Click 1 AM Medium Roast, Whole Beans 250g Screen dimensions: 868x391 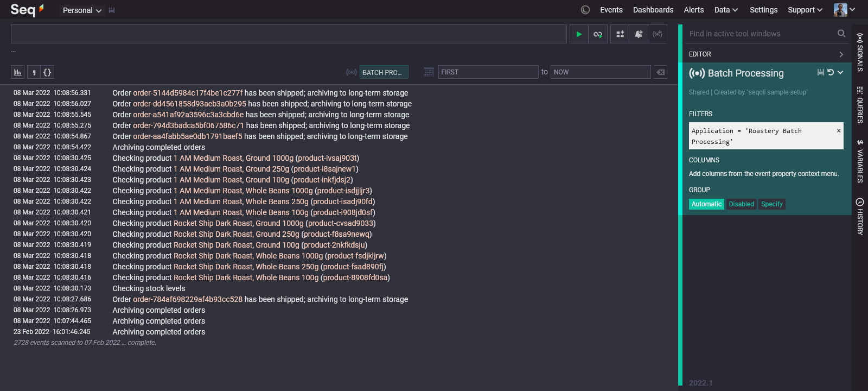tap(241, 201)
